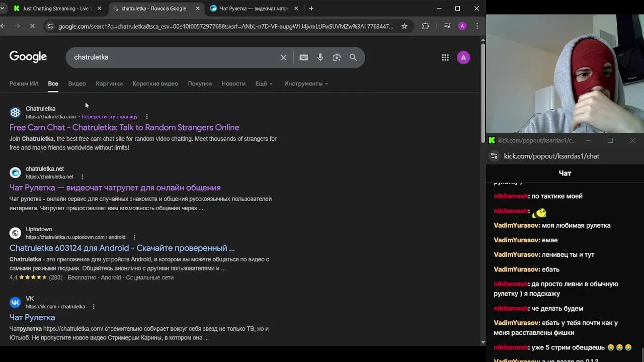The height and width of the screenshot is (362, 644).
Task: Click username nikitamesh on по тактике моей message
Action: 511,196
